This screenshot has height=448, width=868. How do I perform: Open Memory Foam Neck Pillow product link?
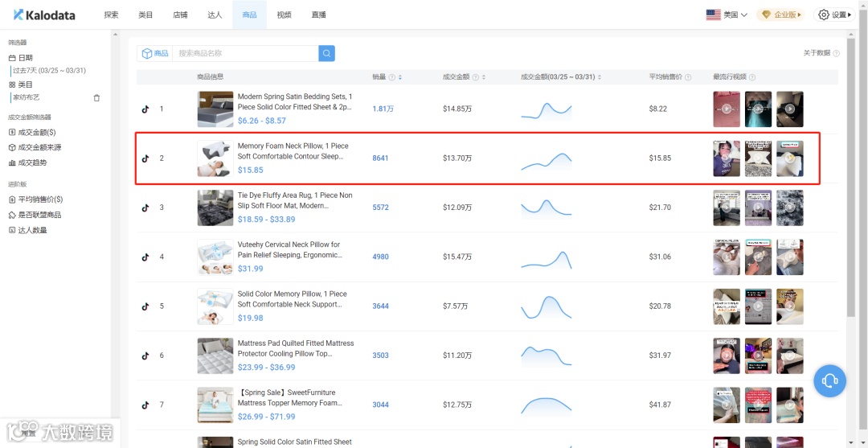coord(293,151)
